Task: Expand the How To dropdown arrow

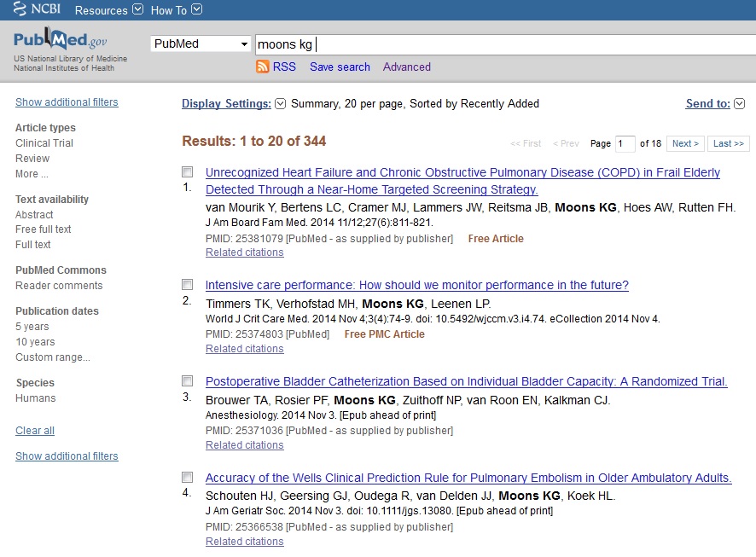Action: pyautogui.click(x=197, y=9)
